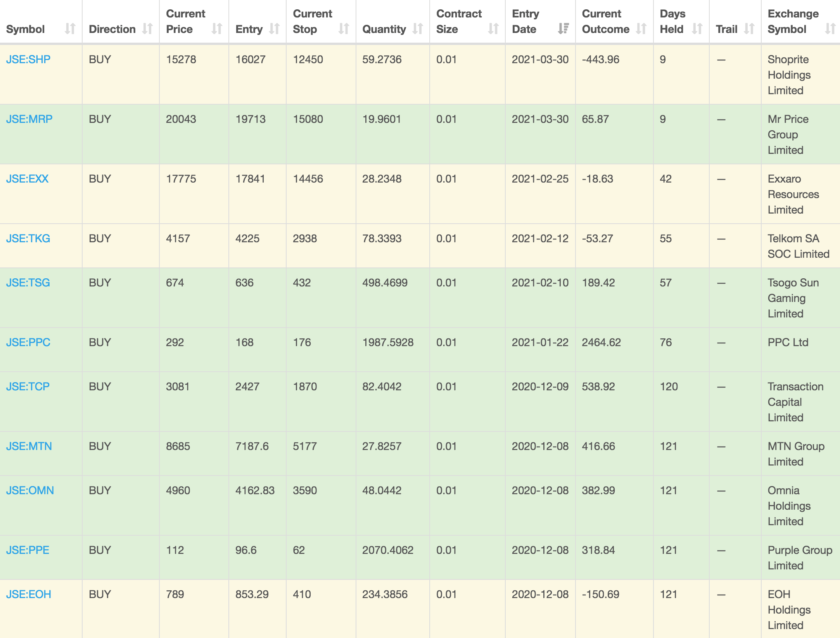Select entry price 4162.83 cell
The height and width of the screenshot is (638, 840).
[258, 505]
